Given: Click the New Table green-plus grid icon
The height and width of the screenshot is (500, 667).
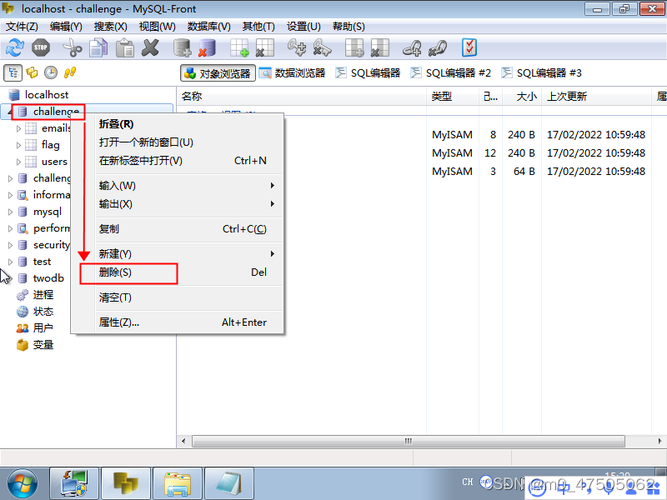Looking at the screenshot, I should pos(239,48).
